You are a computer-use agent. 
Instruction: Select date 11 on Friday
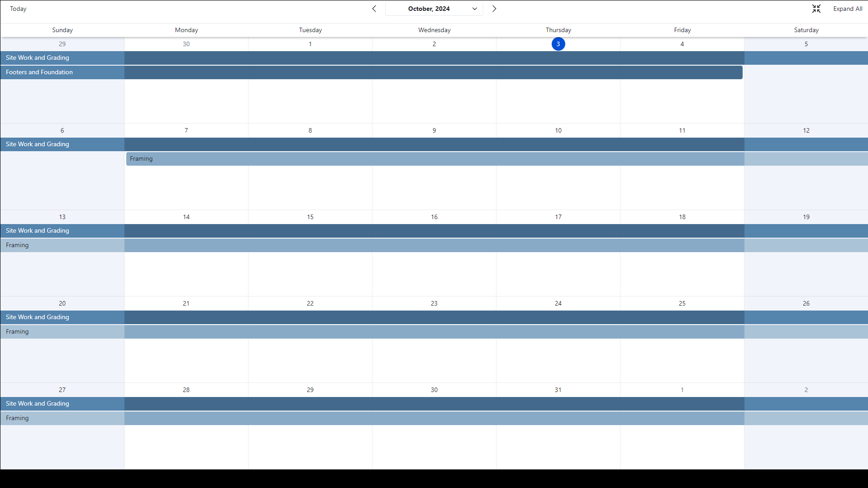682,130
